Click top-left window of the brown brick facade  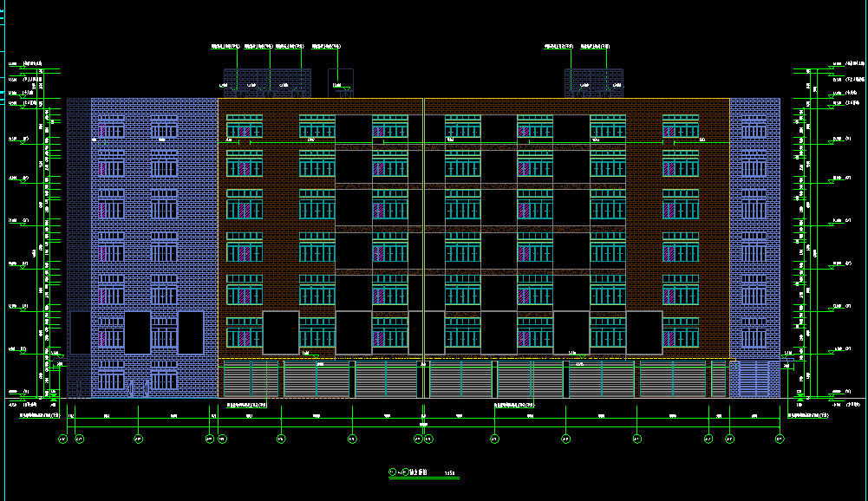[x=245, y=127]
